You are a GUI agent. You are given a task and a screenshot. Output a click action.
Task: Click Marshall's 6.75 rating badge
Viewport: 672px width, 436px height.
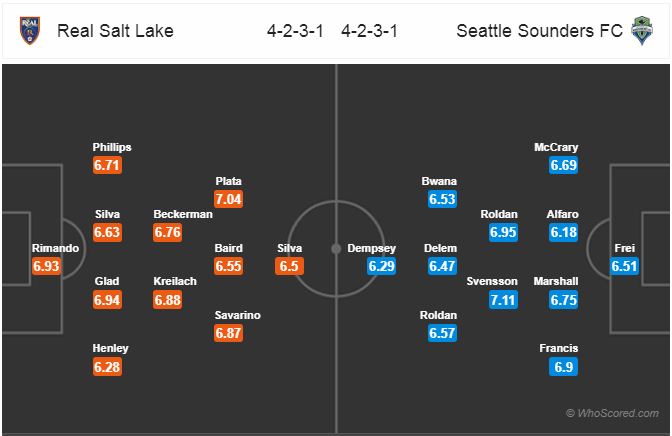[x=564, y=299]
